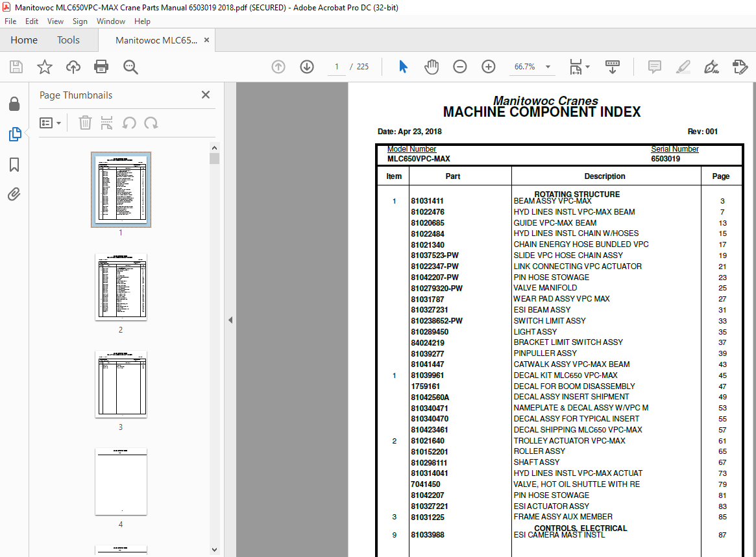The width and height of the screenshot is (756, 557).
Task: Select page 3 thumbnail
Action: 121,384
